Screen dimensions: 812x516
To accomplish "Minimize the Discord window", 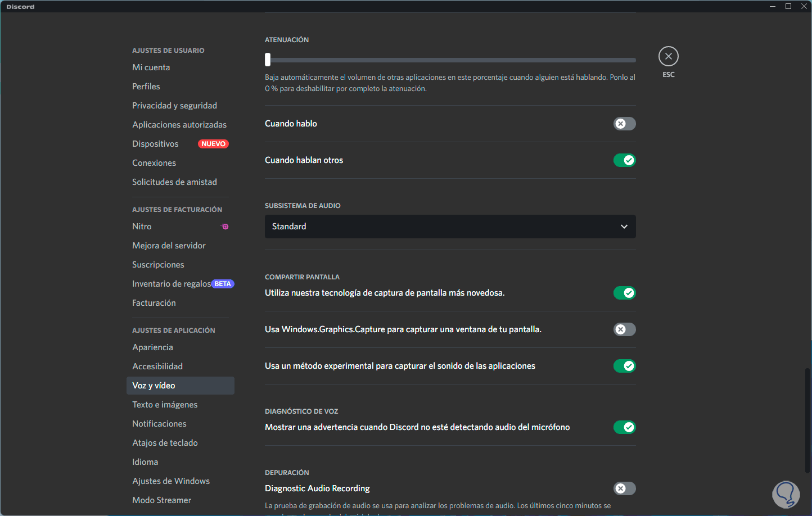I will pyautogui.click(x=773, y=6).
